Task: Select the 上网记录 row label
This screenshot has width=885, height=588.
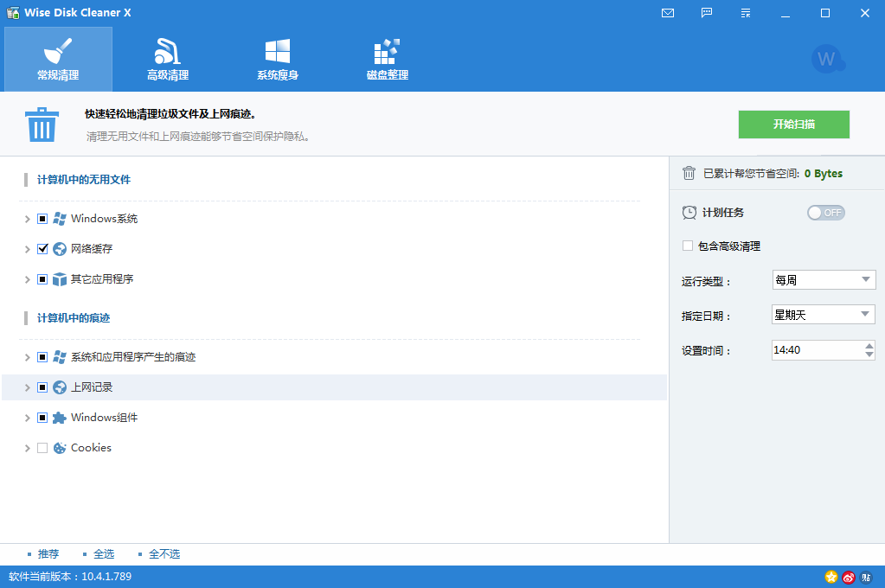Action: pyautogui.click(x=92, y=387)
